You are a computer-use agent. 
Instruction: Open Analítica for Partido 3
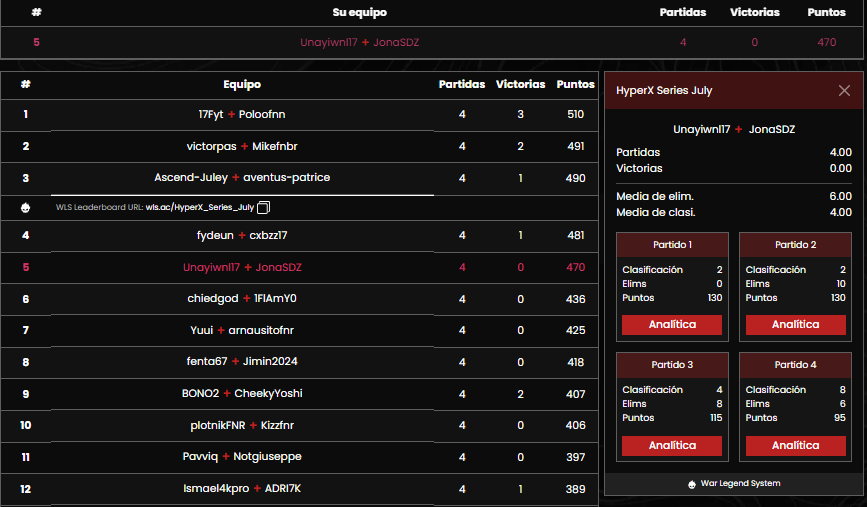672,446
